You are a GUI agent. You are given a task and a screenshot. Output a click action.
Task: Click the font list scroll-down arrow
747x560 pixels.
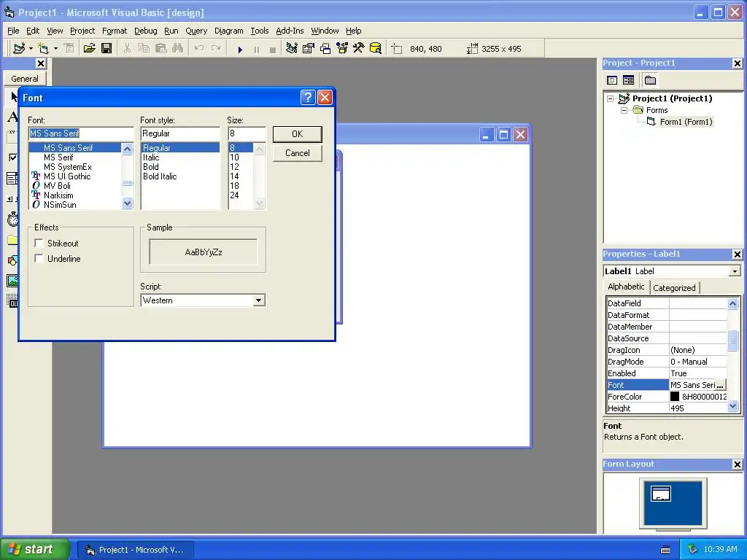point(127,203)
